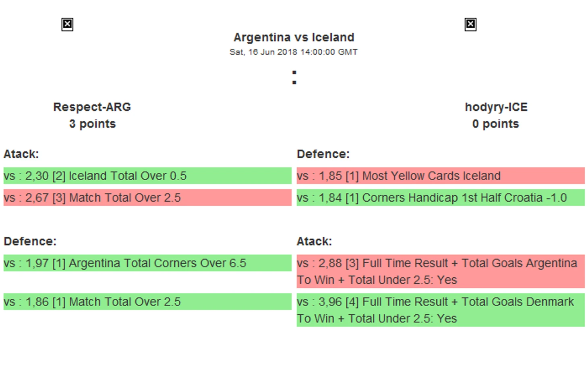Click the Argentina To Win + Total Under 2.5 row
This screenshot has width=588, height=386.
(440, 271)
